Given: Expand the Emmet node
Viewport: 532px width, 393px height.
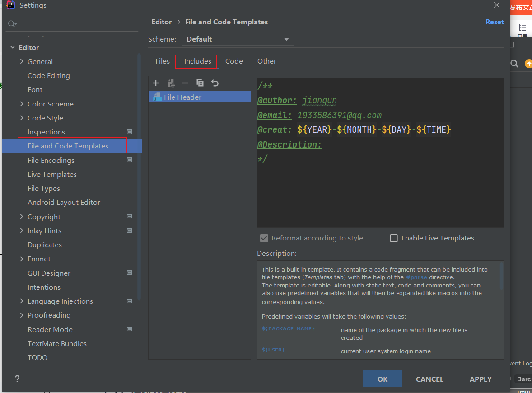Looking at the screenshot, I should 22,259.
